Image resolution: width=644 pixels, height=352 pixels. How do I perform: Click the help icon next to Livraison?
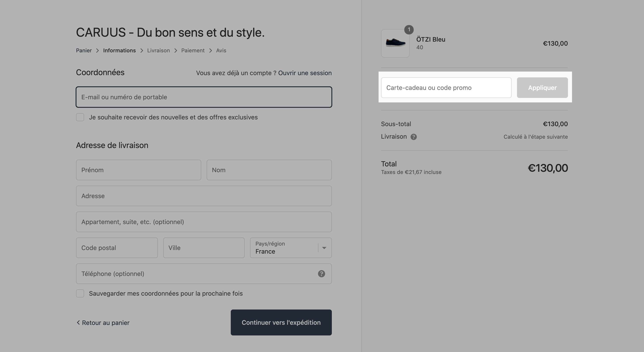click(x=413, y=137)
